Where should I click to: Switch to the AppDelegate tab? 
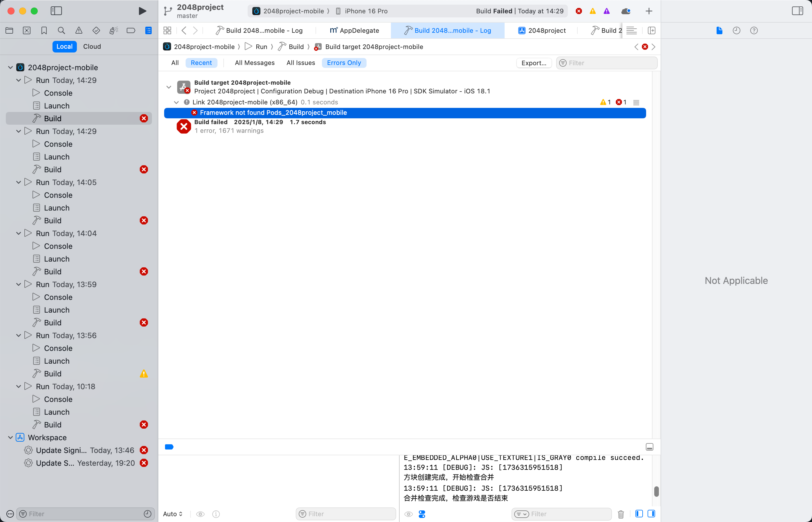354,30
